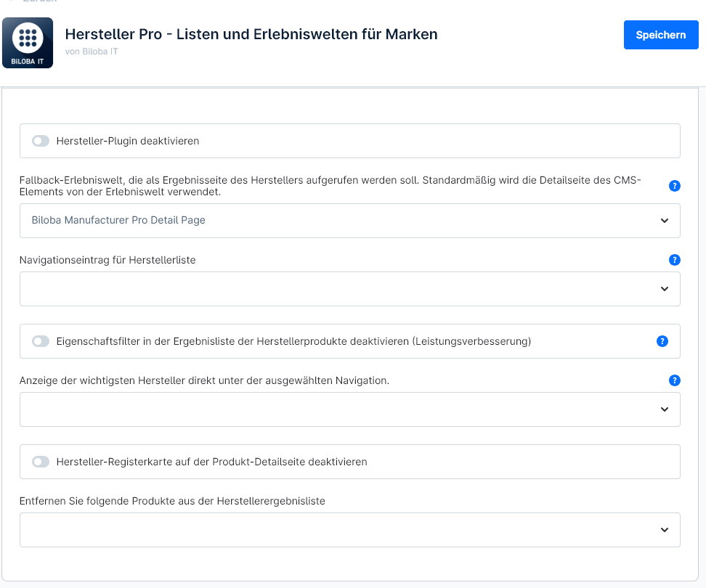Click the 'von Biloba IT' author text
The image size is (706, 588).
[x=92, y=52]
